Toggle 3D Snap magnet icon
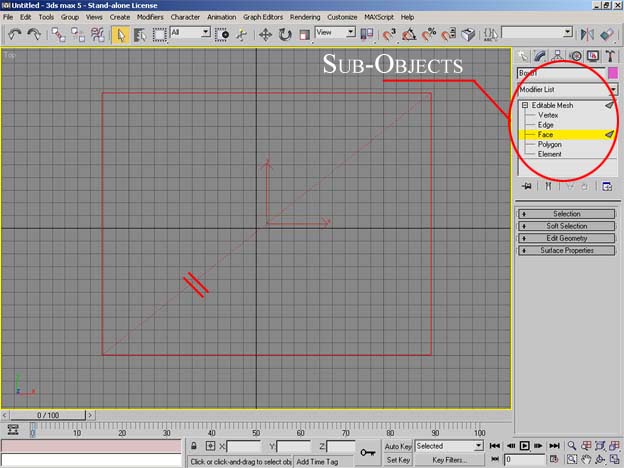624x468 pixels. [x=389, y=35]
